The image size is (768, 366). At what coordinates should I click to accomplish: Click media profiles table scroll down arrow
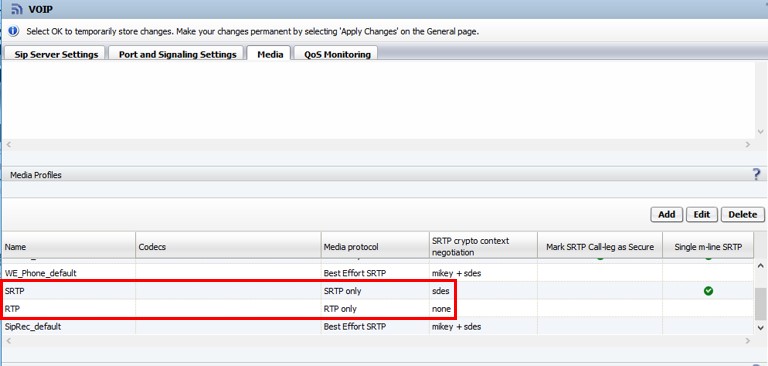760,327
